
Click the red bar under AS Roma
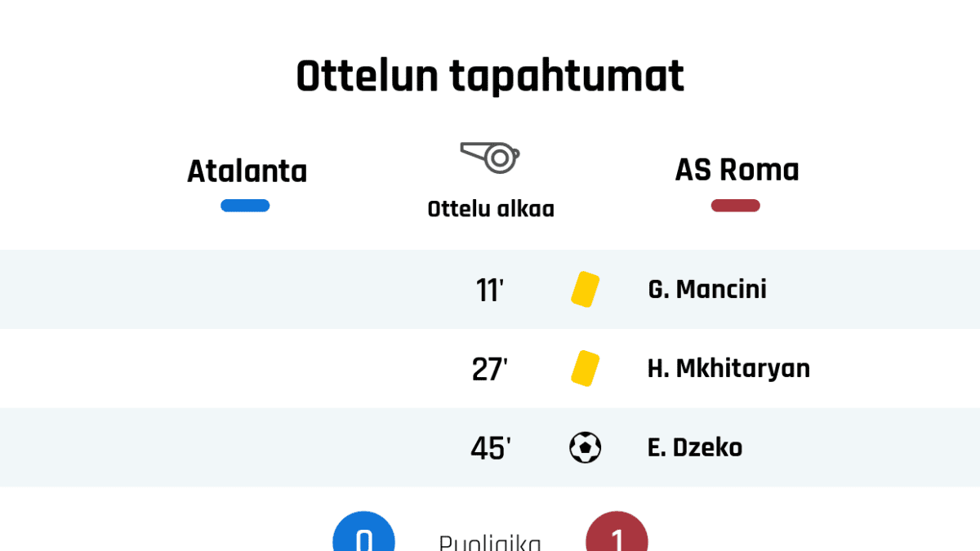coord(735,206)
